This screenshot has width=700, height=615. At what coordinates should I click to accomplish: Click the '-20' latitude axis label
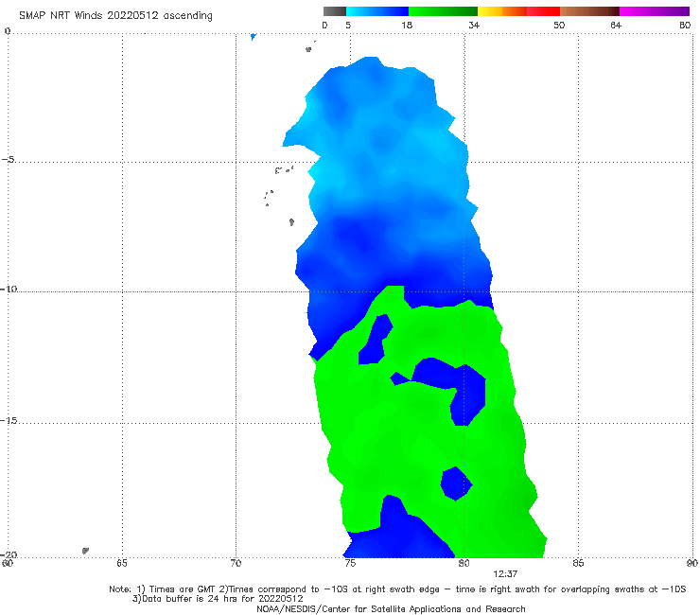9,554
